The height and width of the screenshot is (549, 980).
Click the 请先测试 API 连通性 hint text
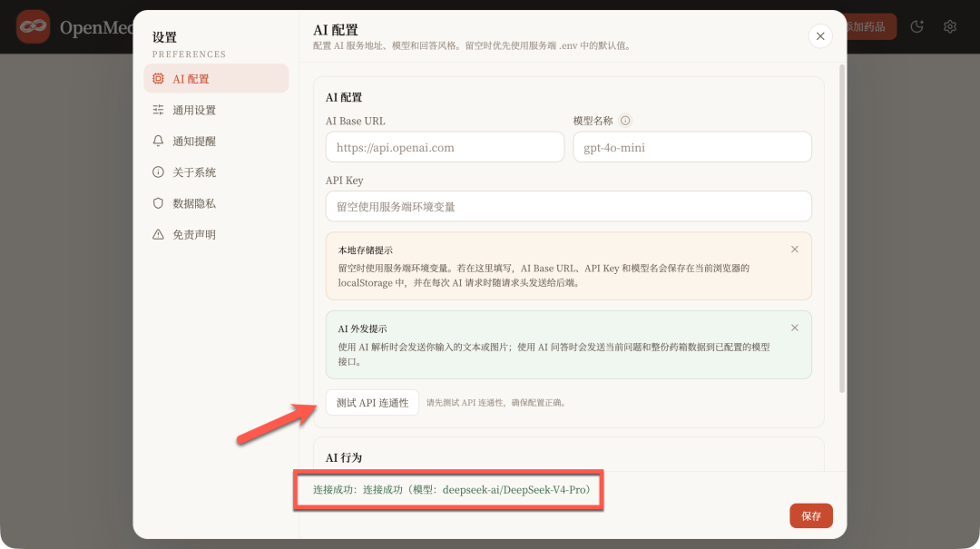pos(497,403)
